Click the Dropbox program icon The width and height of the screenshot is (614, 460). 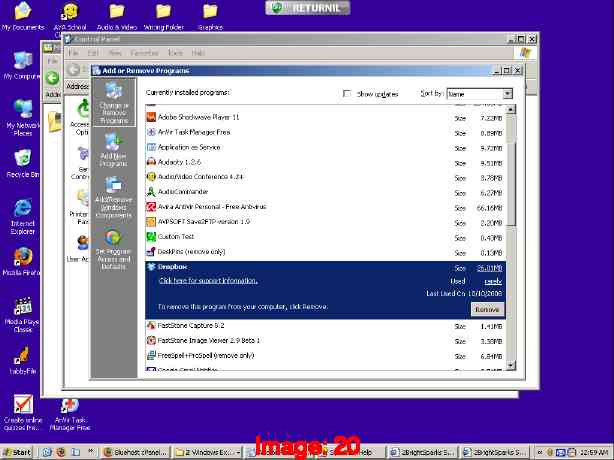point(151,267)
